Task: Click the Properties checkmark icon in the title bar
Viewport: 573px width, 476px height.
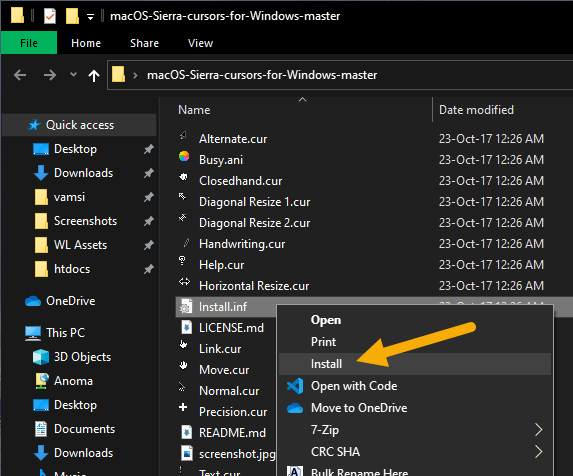Action: tap(50, 16)
